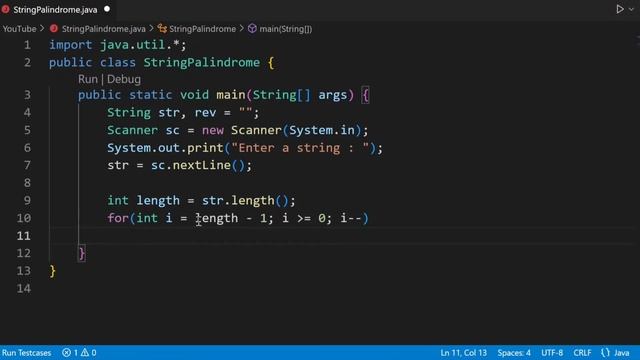The image size is (640, 360).
Task: Select language mode Java in the status bar
Action: (x=621, y=353)
